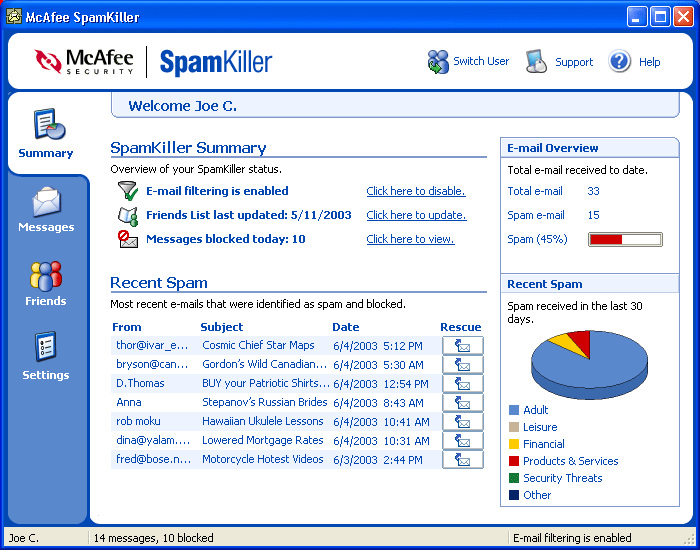Open the Friends people icon
The width and height of the screenshot is (700, 550).
[46, 276]
